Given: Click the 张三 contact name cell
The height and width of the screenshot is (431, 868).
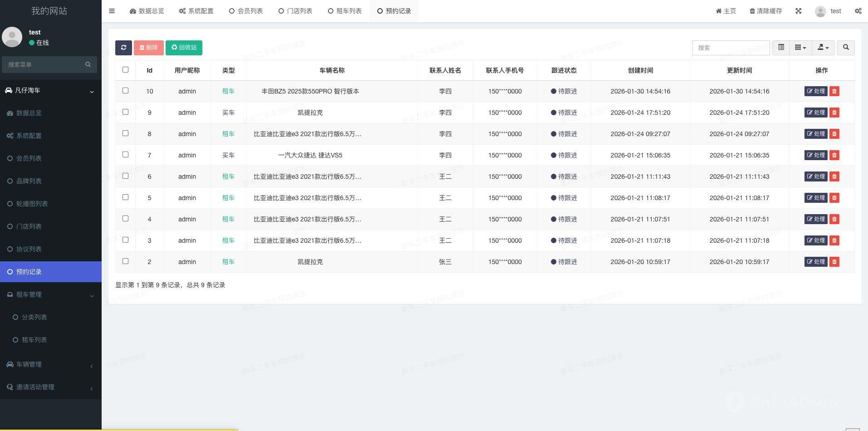Looking at the screenshot, I should [445, 262].
